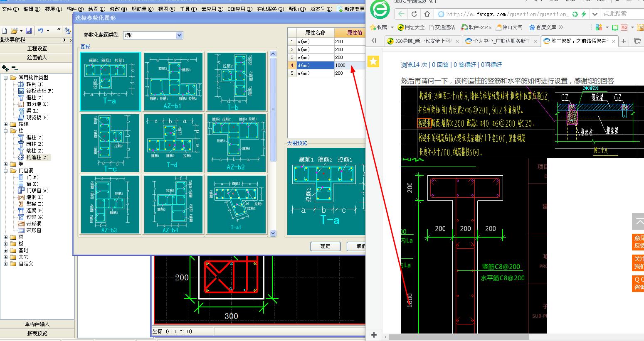Collapse the 常用构件类型 folder
Viewport: 644px width, 341px height.
(x=6, y=78)
